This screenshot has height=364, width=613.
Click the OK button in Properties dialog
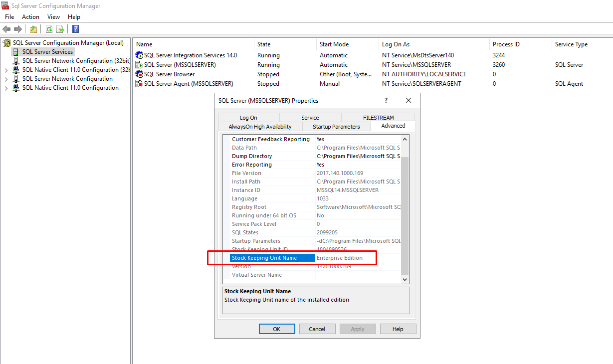pos(276,329)
